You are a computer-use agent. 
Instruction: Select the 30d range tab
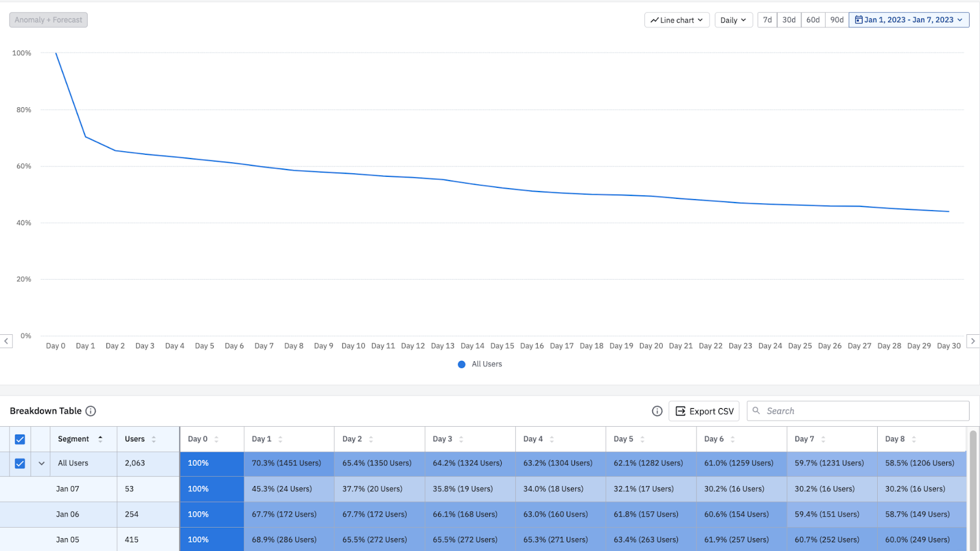[x=789, y=20]
